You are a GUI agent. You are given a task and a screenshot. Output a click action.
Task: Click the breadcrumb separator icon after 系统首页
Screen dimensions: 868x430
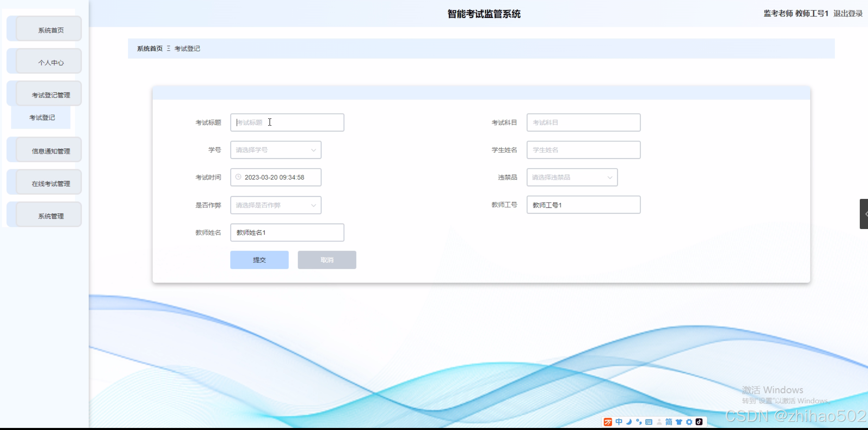tap(168, 49)
